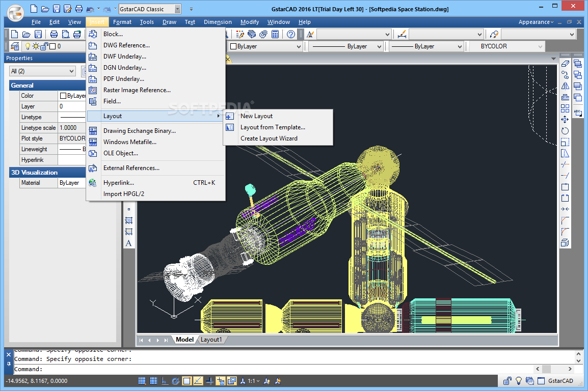The height and width of the screenshot is (391, 588).
Task: Select the Move tool in Modify toolbar
Action: coord(565,120)
